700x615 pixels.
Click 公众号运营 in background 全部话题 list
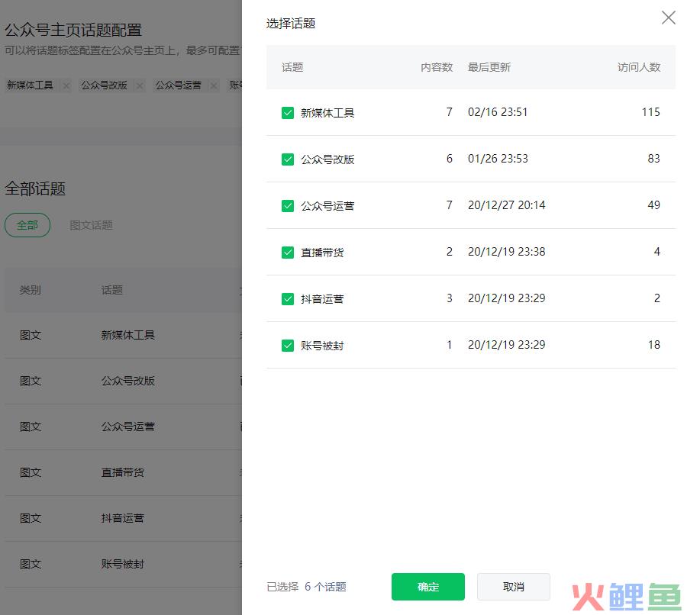coord(128,427)
